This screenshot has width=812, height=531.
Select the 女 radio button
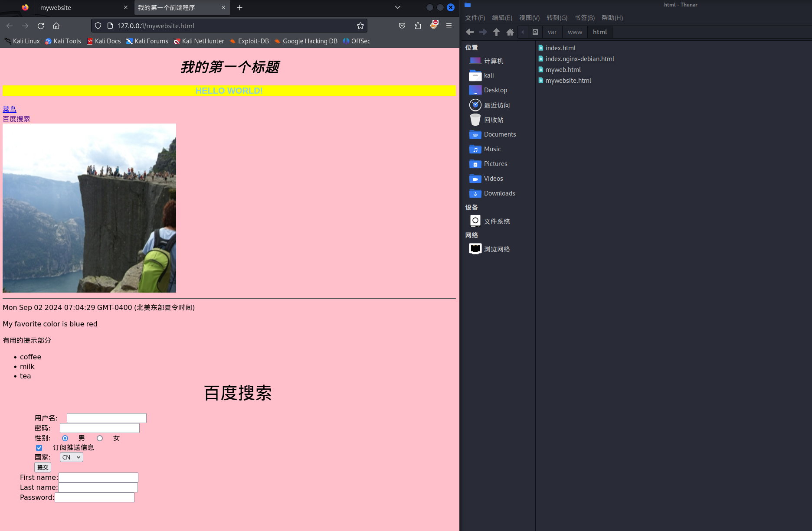coord(100,438)
